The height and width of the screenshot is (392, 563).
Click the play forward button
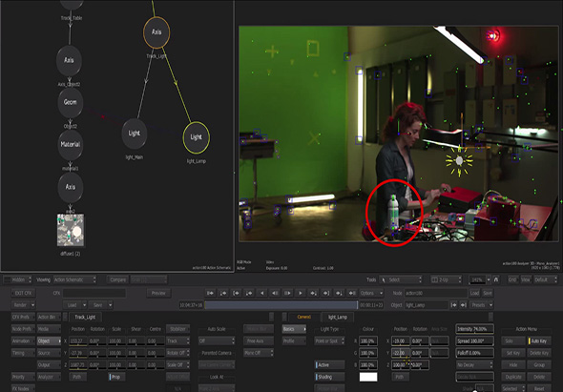[x=301, y=293]
